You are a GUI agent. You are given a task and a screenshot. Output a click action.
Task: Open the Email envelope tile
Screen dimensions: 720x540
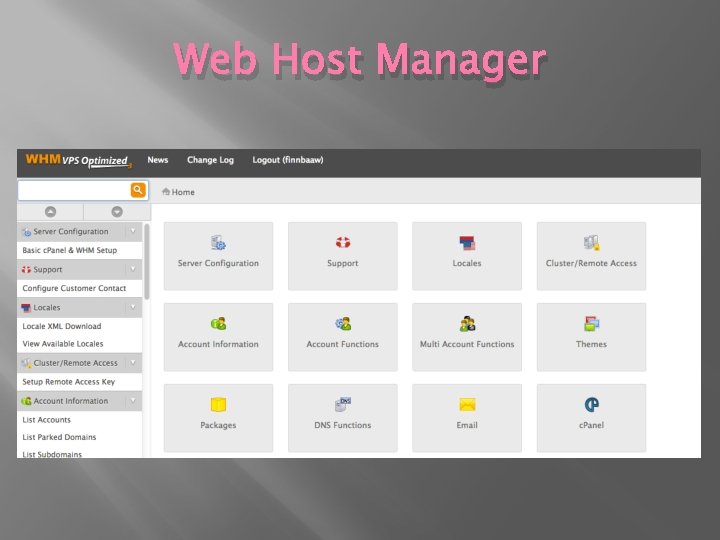click(467, 418)
